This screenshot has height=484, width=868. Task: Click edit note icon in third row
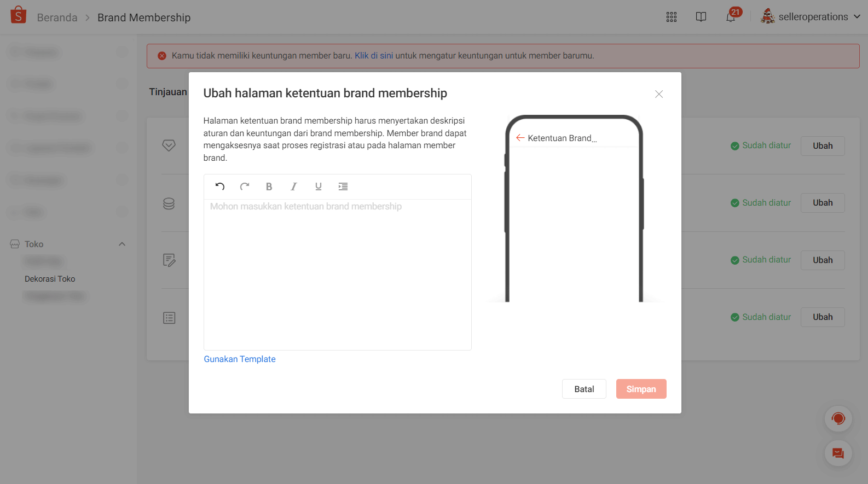(169, 260)
